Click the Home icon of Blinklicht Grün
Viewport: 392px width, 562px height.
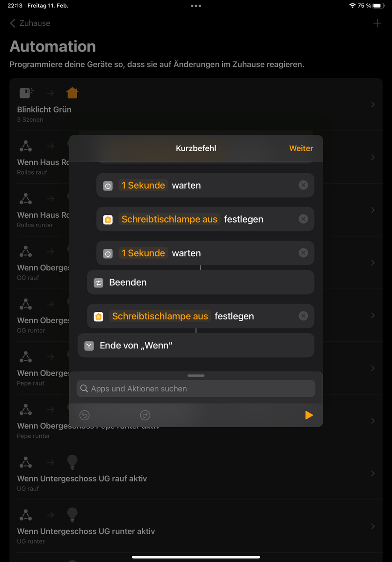(72, 93)
